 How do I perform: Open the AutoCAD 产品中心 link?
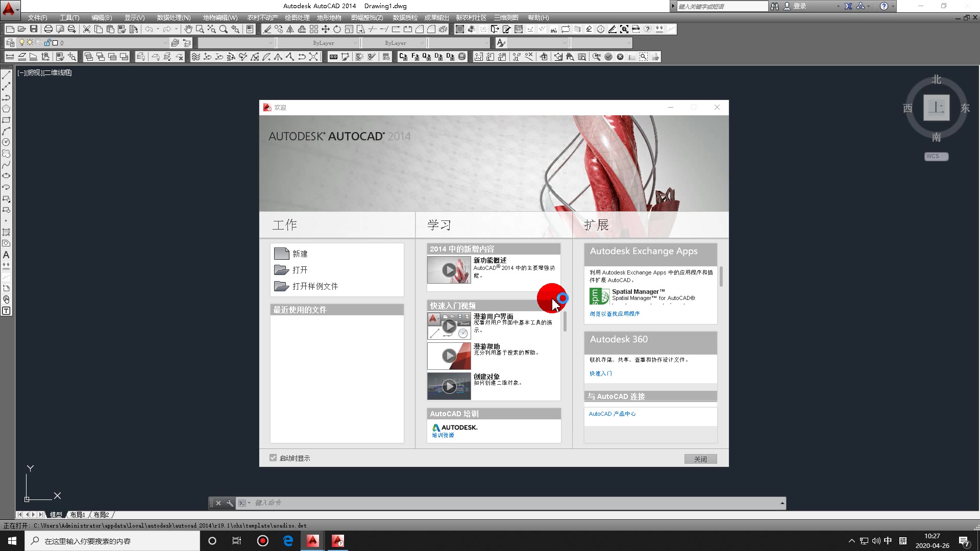[x=612, y=414]
